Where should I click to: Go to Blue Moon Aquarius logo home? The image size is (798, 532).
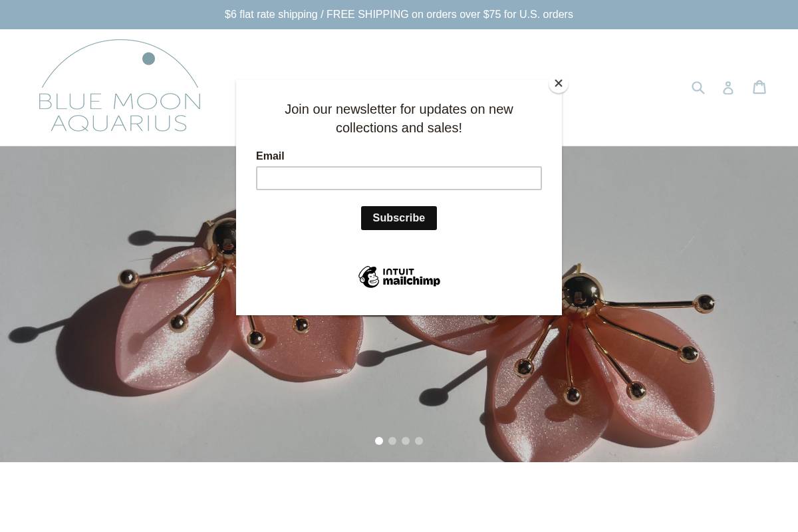click(x=120, y=86)
